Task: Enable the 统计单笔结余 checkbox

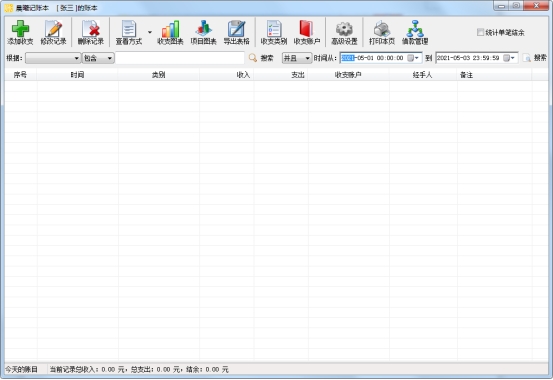Action: (x=480, y=32)
